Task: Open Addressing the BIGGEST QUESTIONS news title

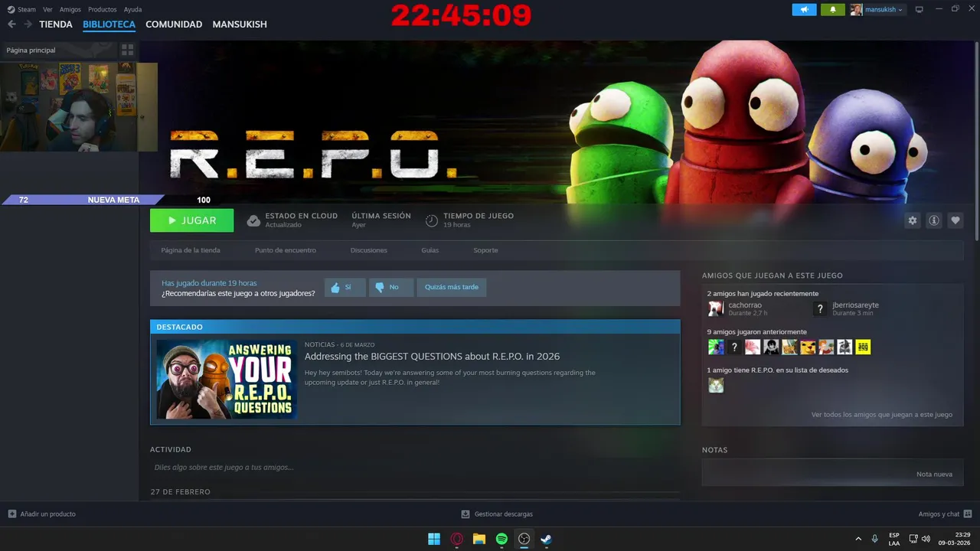Action: coord(432,357)
